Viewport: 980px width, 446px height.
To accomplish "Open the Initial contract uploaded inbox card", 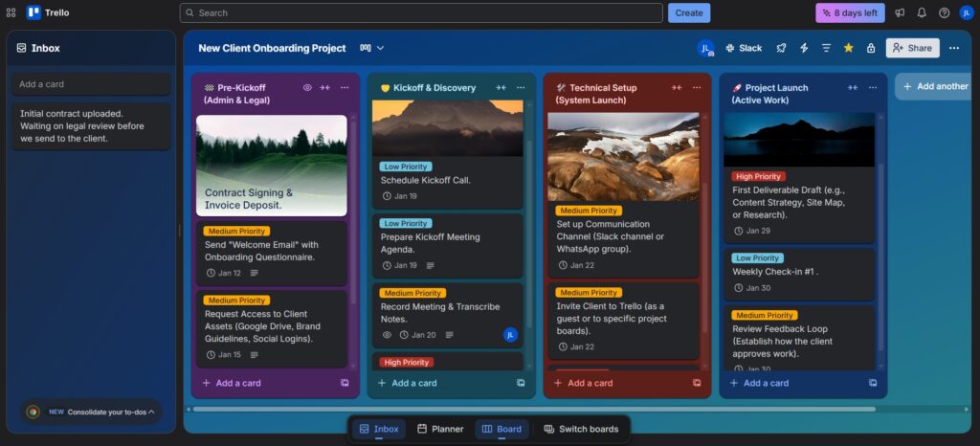I will coord(91,126).
